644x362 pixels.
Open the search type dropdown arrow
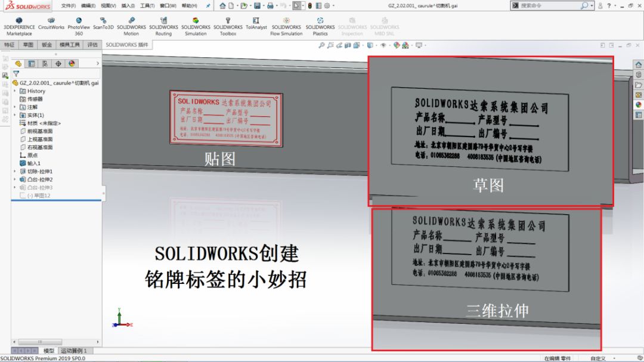pos(592,6)
